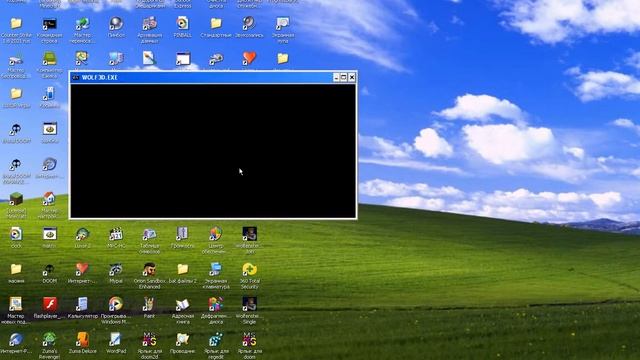Open the Wolfenstein Single shortcut
The height and width of the screenshot is (360, 640).
coord(249,304)
